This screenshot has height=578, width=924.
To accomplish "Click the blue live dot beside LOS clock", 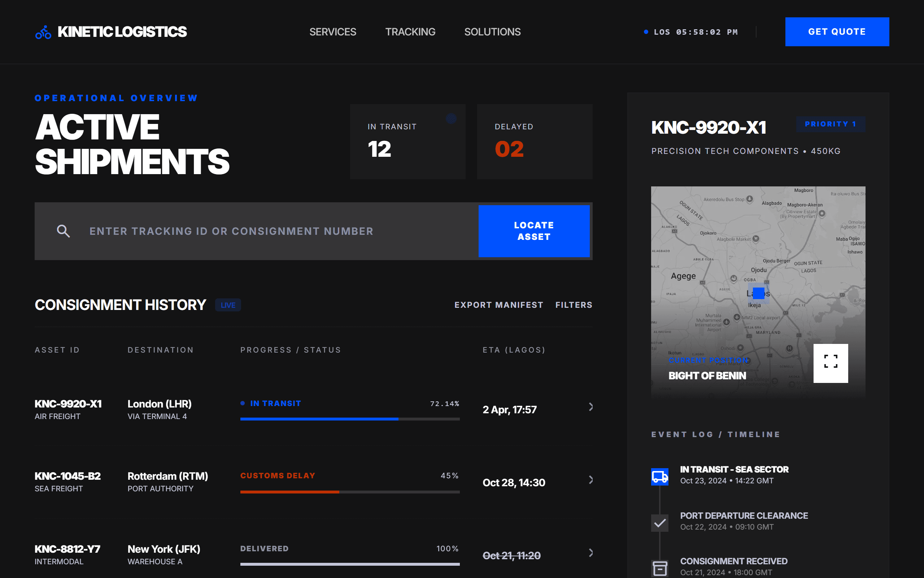I will [646, 32].
